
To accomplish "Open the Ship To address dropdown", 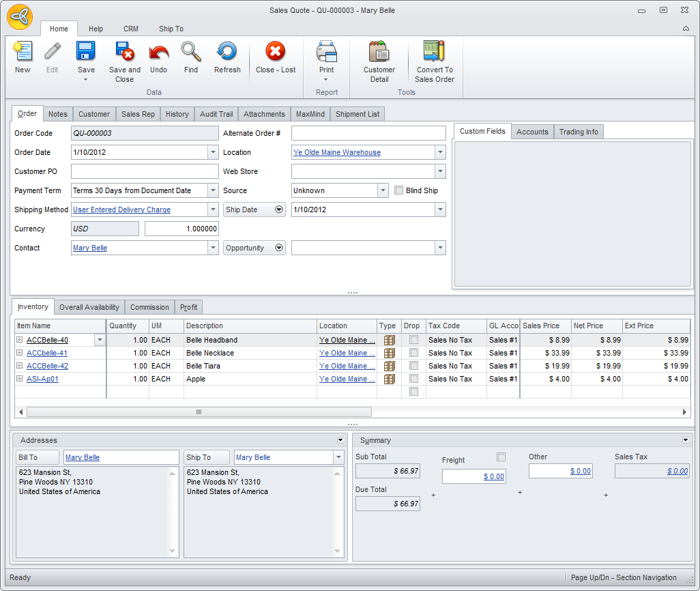I will click(x=338, y=457).
